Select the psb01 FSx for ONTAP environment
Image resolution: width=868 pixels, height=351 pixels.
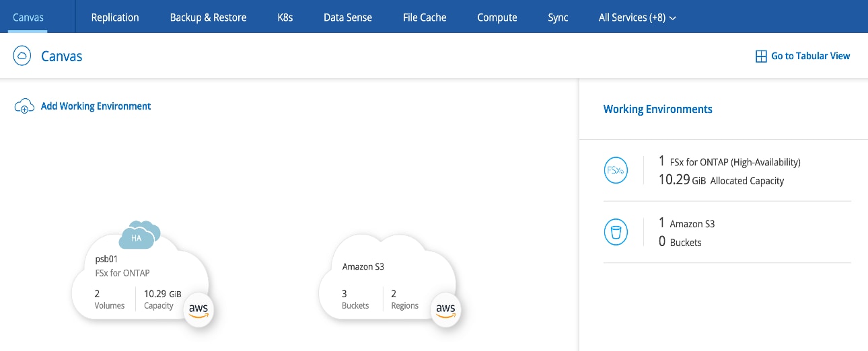122,266
